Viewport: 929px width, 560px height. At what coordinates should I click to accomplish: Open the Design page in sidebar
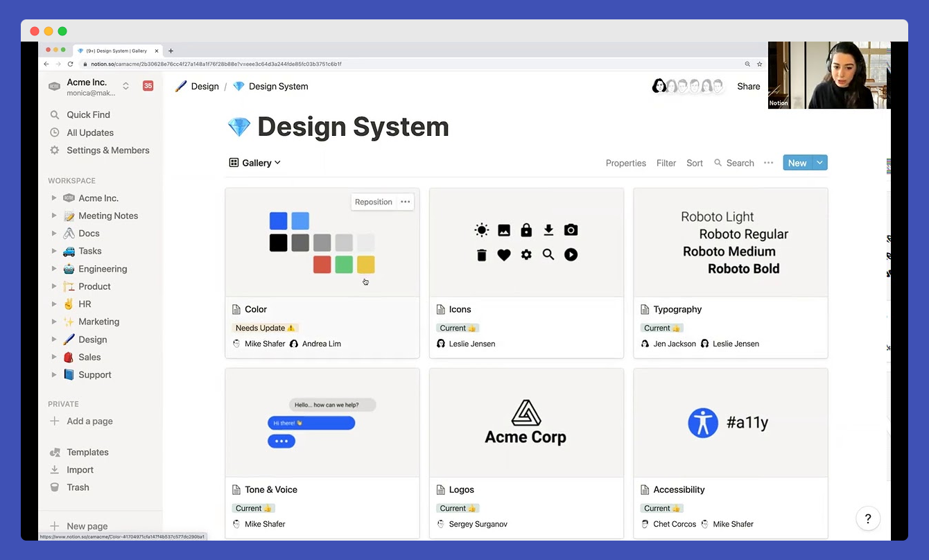tap(92, 340)
